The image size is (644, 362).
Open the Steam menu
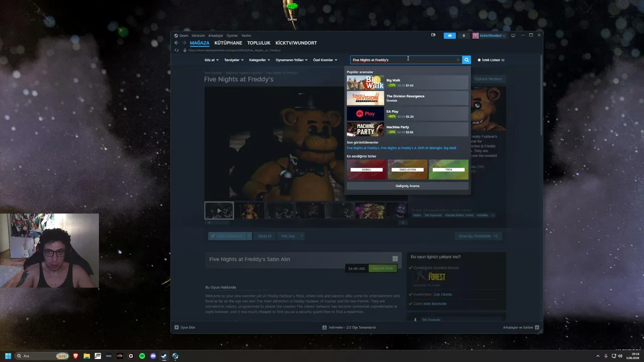point(181,36)
